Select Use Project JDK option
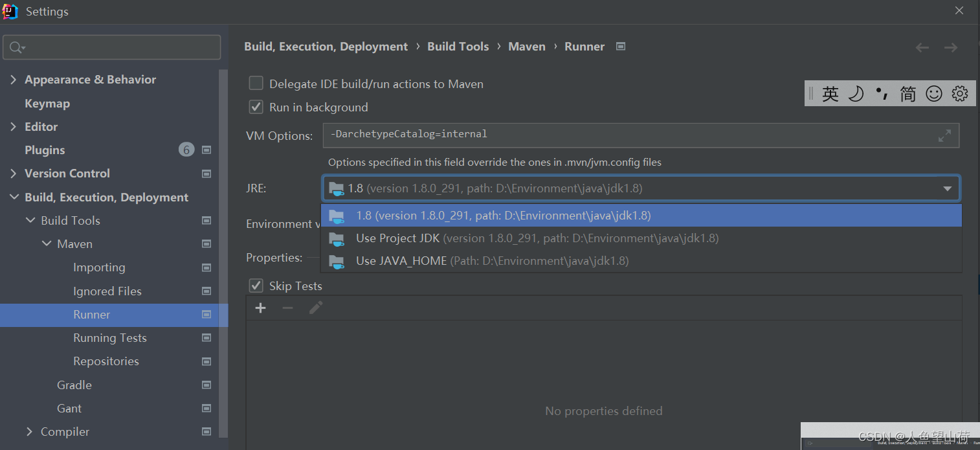This screenshot has height=450, width=980. click(x=641, y=238)
